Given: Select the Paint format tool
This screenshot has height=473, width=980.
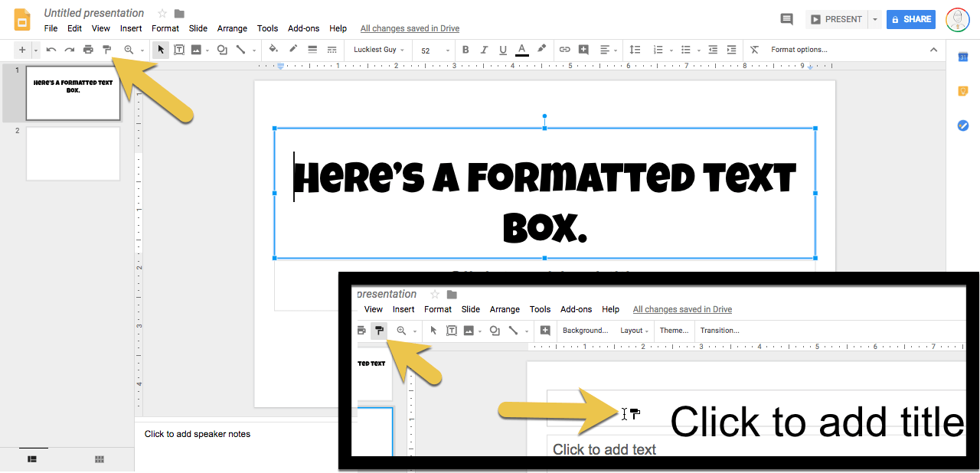Looking at the screenshot, I should (x=107, y=49).
